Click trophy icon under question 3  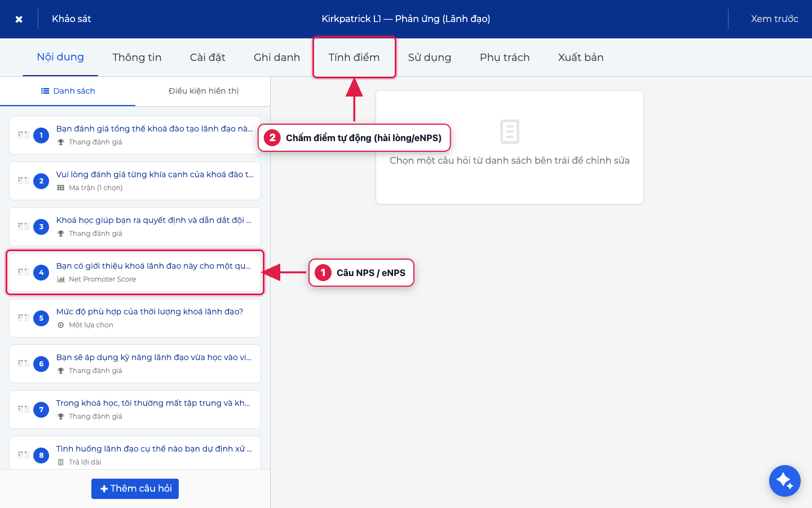pos(61,234)
